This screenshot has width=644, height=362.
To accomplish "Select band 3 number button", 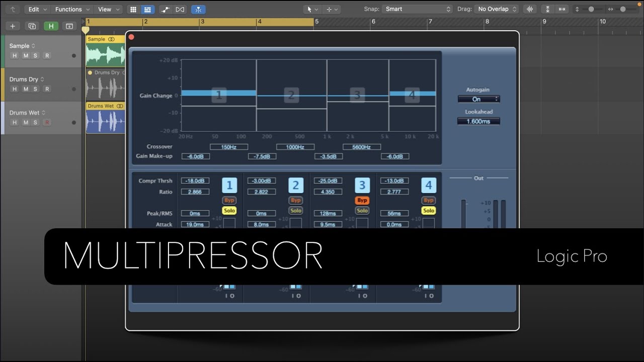I will coord(362,186).
